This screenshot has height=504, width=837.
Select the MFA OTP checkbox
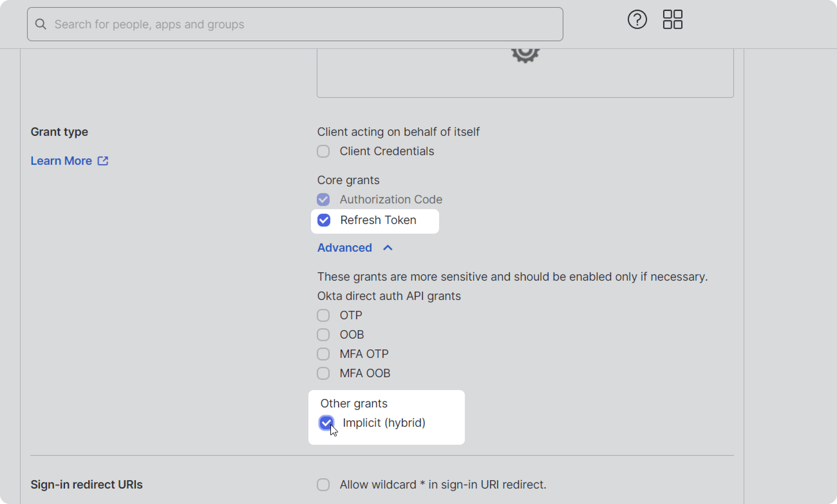click(323, 354)
